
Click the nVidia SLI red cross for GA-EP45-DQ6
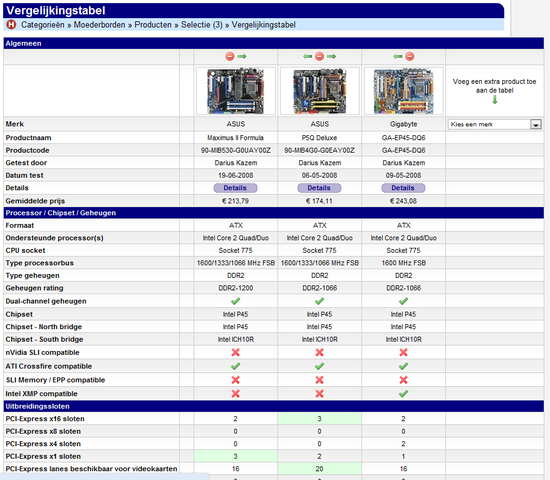point(403,352)
